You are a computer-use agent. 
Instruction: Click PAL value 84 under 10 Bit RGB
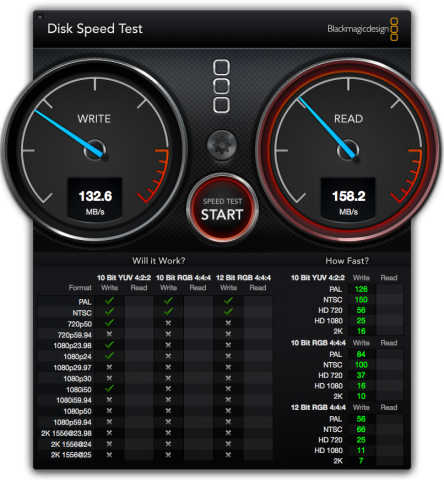(361, 354)
